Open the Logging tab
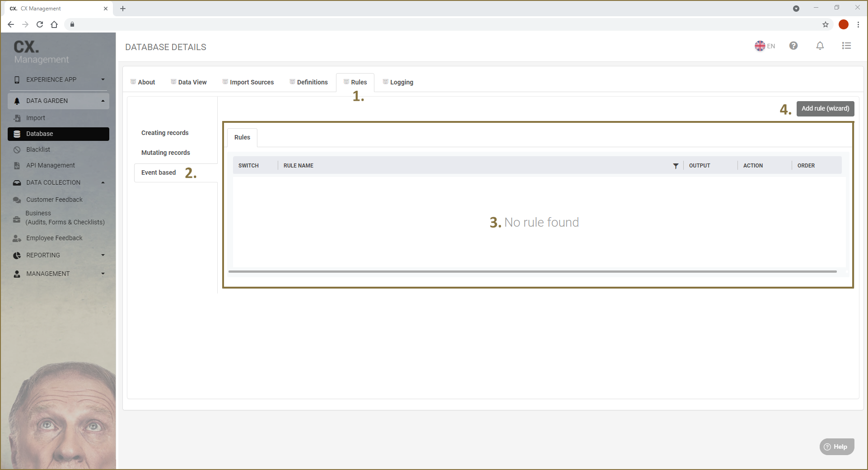Image resolution: width=868 pixels, height=470 pixels. click(398, 82)
